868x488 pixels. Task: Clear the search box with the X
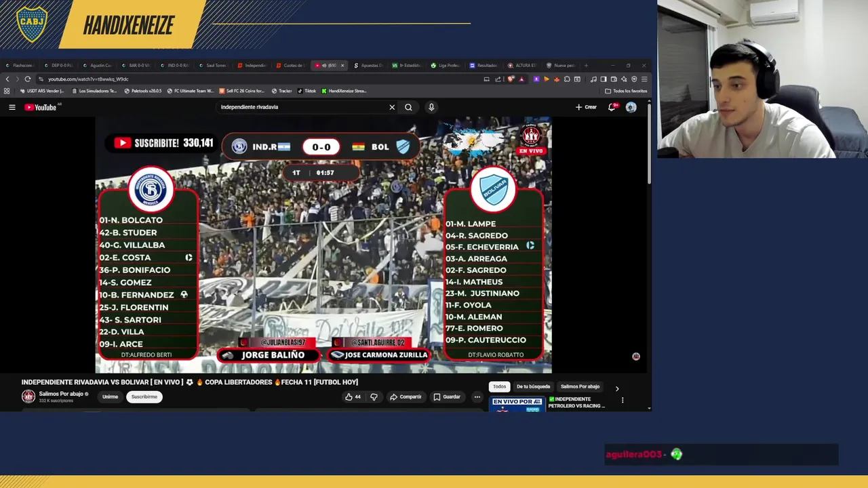[x=392, y=107]
